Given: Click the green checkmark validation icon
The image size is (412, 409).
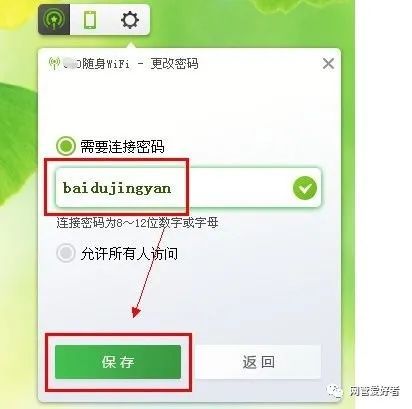Looking at the screenshot, I should point(305,188).
